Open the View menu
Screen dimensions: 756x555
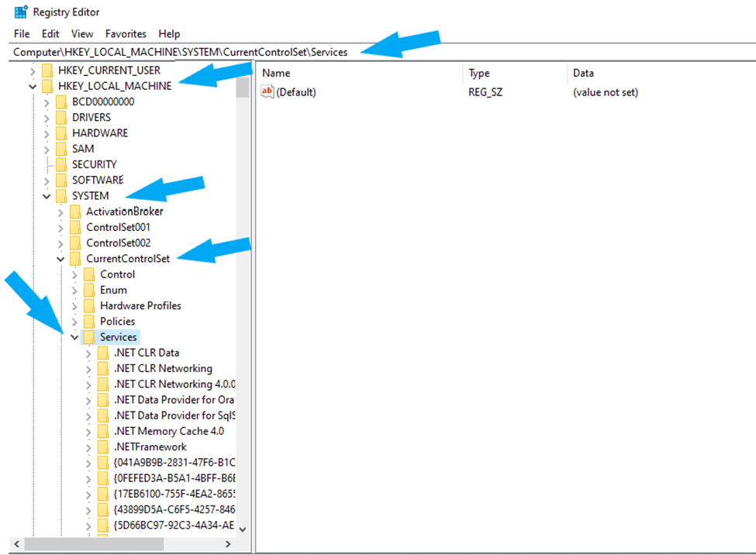pos(82,34)
